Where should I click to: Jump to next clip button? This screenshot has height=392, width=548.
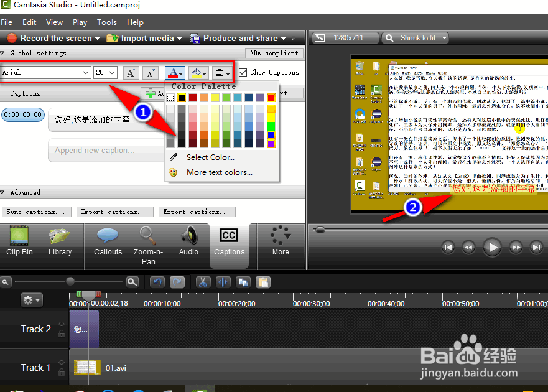(536, 247)
